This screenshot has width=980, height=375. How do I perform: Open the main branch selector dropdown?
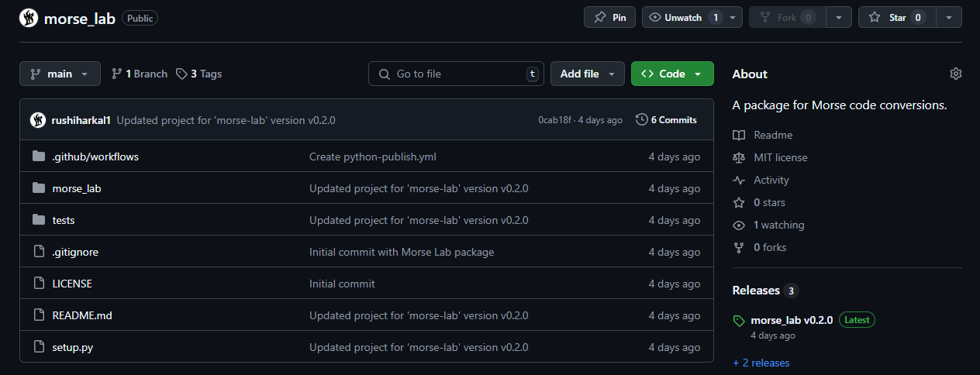60,74
